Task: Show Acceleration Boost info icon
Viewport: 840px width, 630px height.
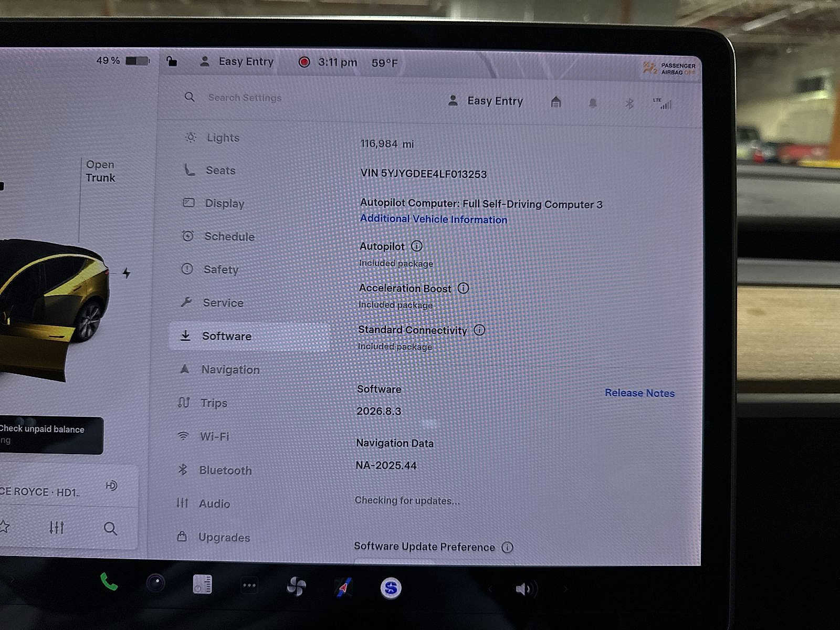Action: coord(463,288)
